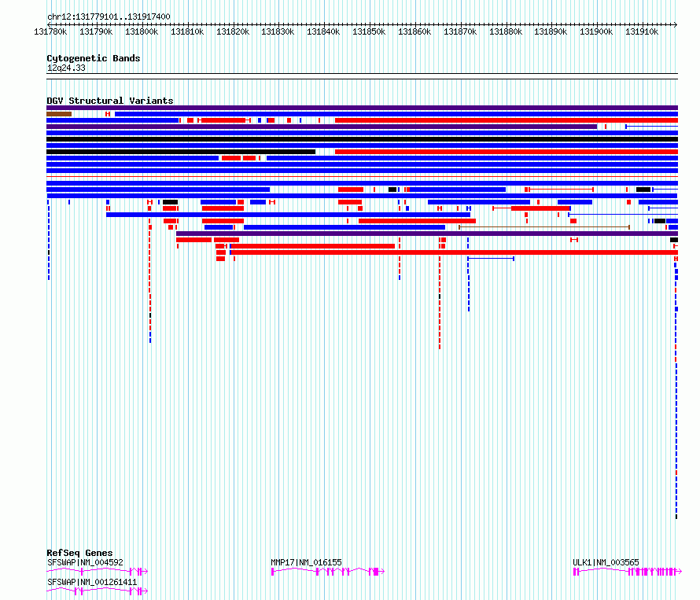Click the chr12:131779101..131917400 region label
Viewport: 700px width, 600px height.
[x=109, y=17]
